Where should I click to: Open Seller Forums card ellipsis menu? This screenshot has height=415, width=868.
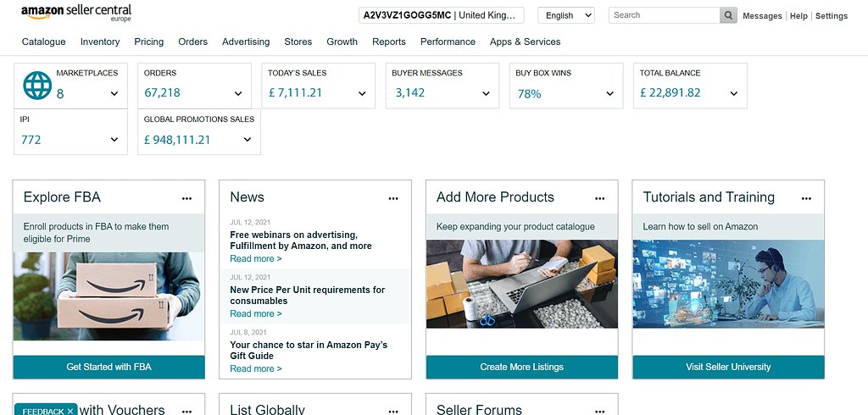(x=599, y=411)
